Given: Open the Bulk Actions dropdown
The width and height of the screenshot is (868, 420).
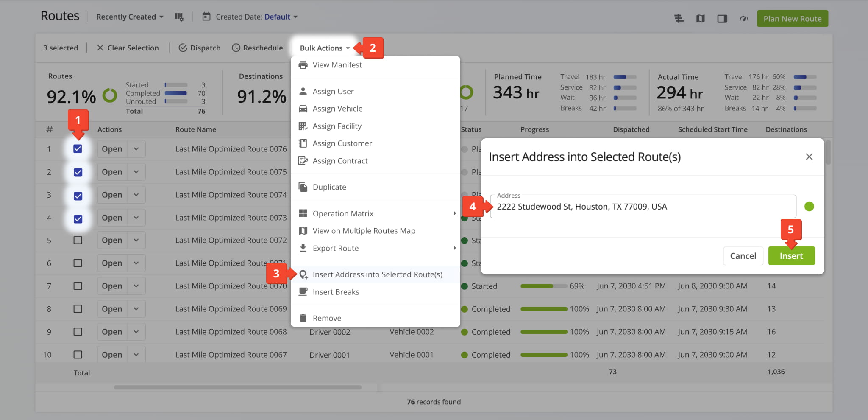Looking at the screenshot, I should coord(324,48).
